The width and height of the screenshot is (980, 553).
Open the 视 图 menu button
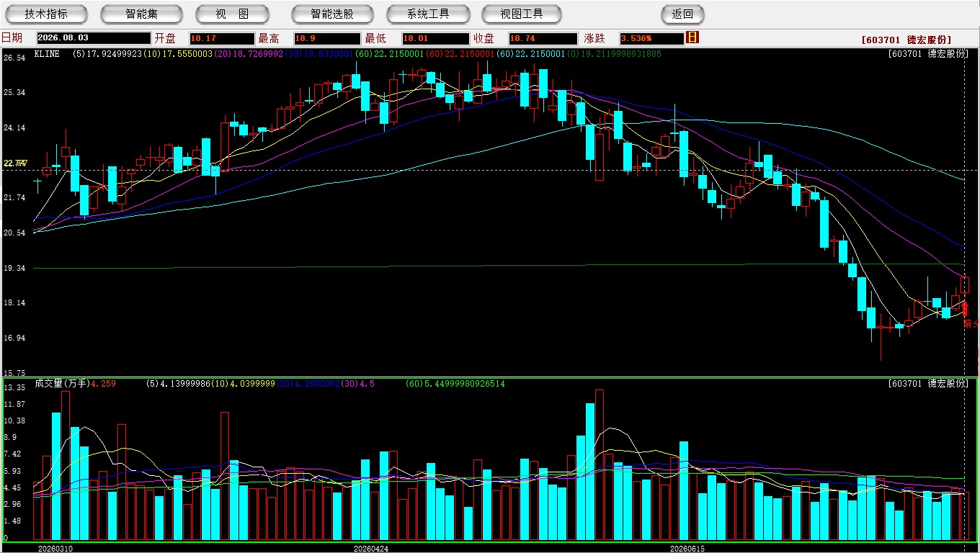232,14
